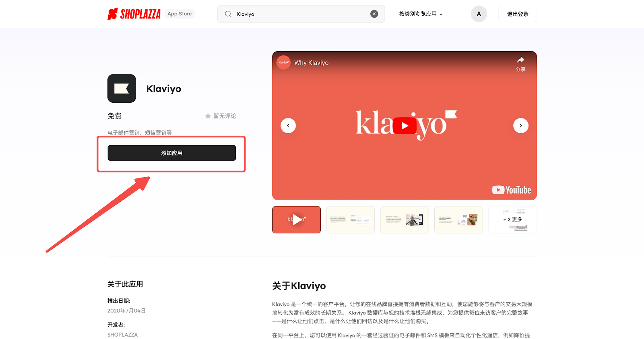The height and width of the screenshot is (339, 644).
Task: Open the +2 更多 thumbnail
Action: [x=513, y=220]
